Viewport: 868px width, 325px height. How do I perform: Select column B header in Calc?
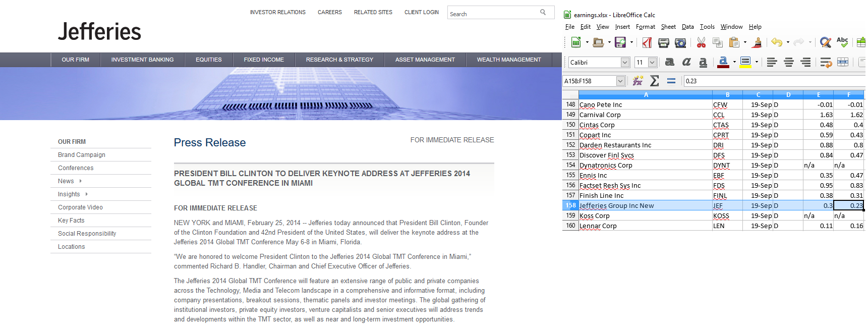tap(727, 94)
